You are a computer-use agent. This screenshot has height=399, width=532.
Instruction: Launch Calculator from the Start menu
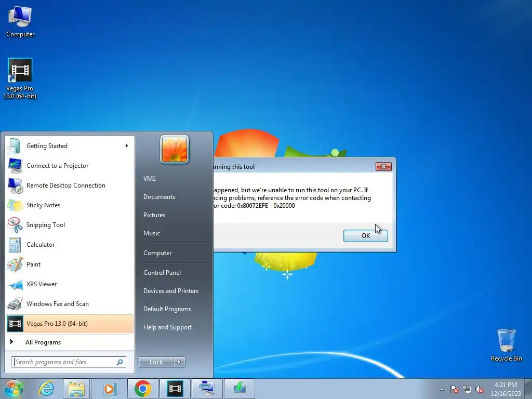point(70,245)
